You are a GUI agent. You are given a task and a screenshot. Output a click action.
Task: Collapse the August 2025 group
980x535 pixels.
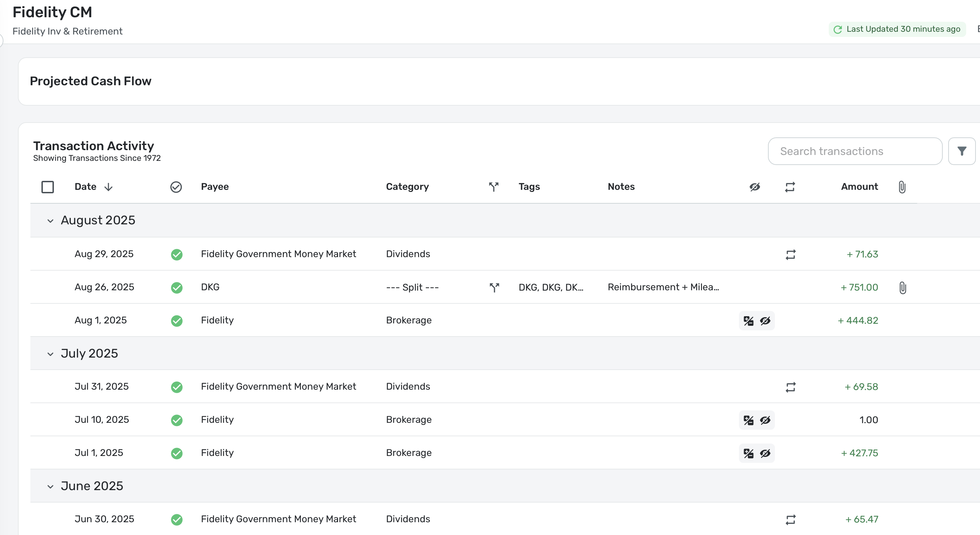[x=50, y=221]
